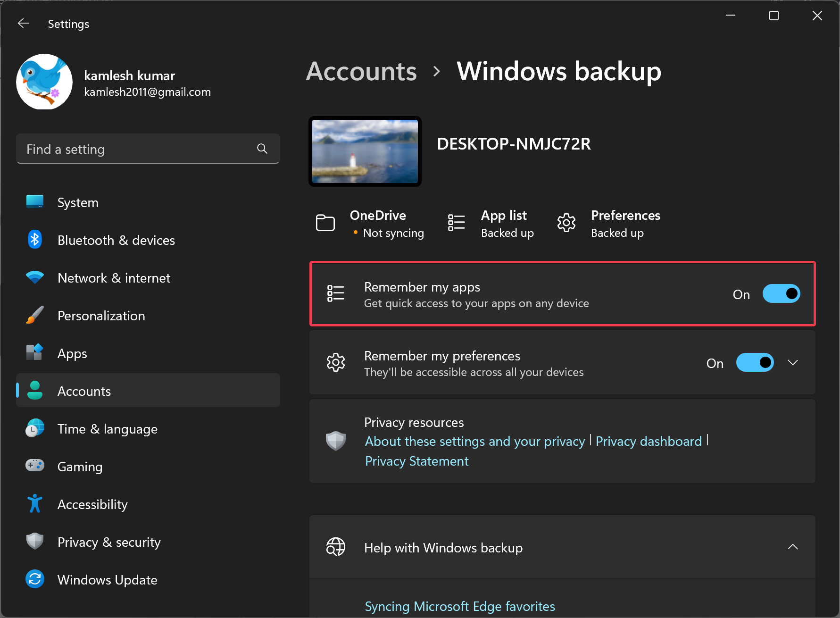This screenshot has width=840, height=618.
Task: Open Syncing Microsoft Edge favorites help link
Action: pyautogui.click(x=460, y=606)
